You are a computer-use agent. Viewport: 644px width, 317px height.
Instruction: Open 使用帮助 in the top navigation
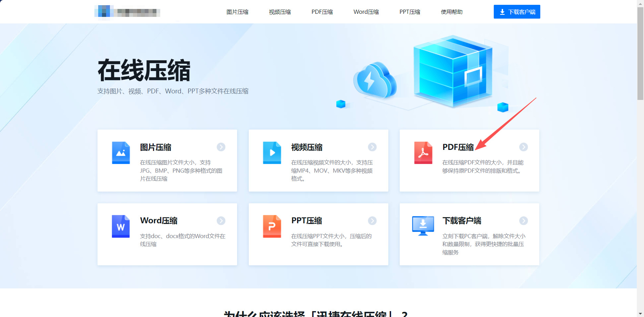[452, 12]
